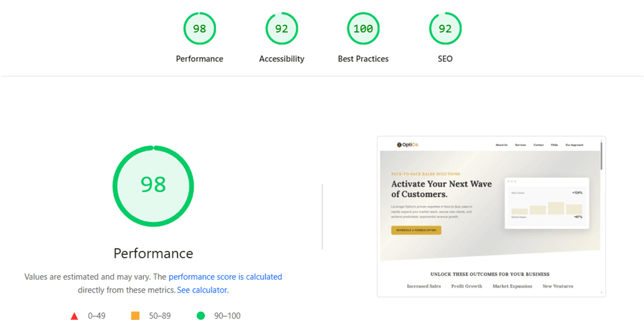The image size is (644, 333).
Task: Click the large 'Performance' heading below gauge
Action: click(x=153, y=253)
